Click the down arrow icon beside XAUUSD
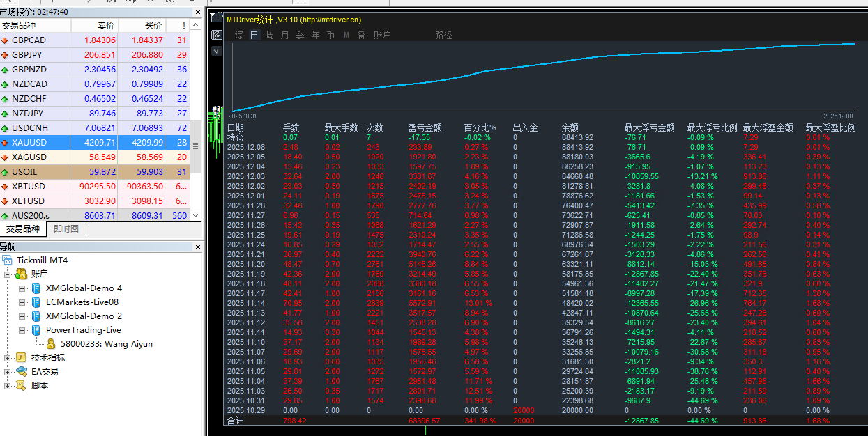The height and width of the screenshot is (436, 868). click(6, 143)
